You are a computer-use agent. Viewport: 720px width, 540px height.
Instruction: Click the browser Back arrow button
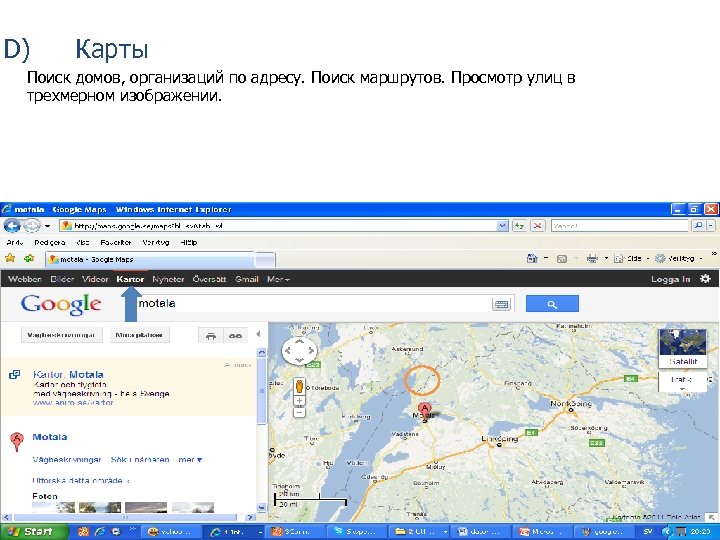click(12, 226)
